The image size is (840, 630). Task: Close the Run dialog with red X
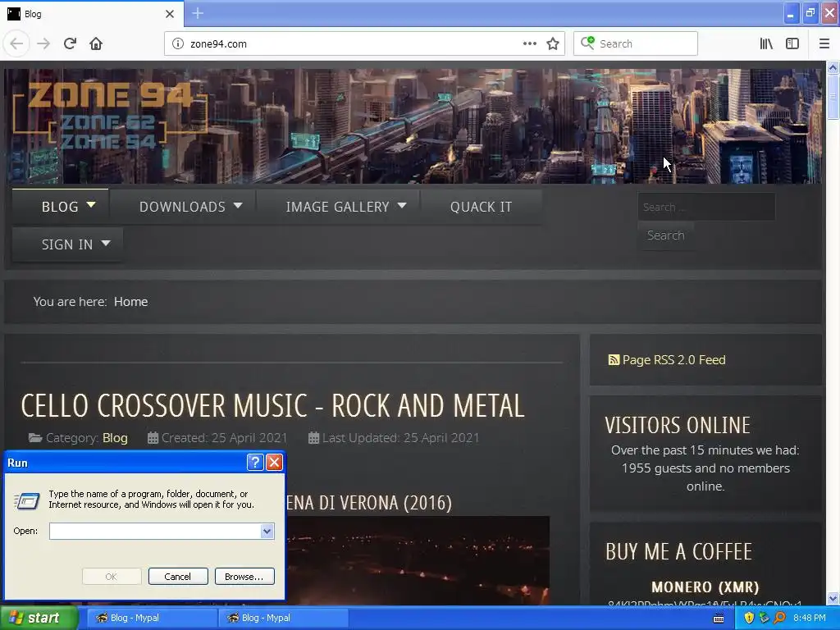pyautogui.click(x=274, y=463)
